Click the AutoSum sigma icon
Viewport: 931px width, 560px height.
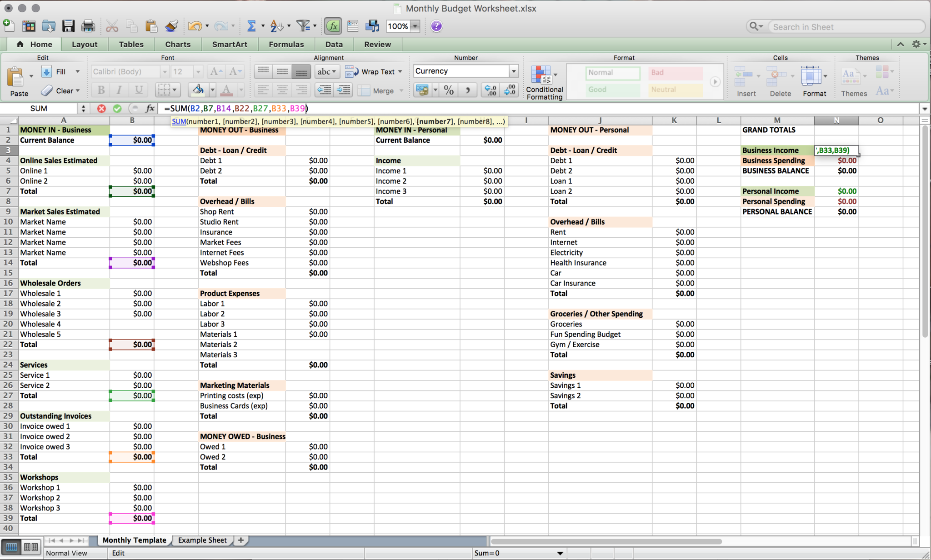tap(251, 26)
